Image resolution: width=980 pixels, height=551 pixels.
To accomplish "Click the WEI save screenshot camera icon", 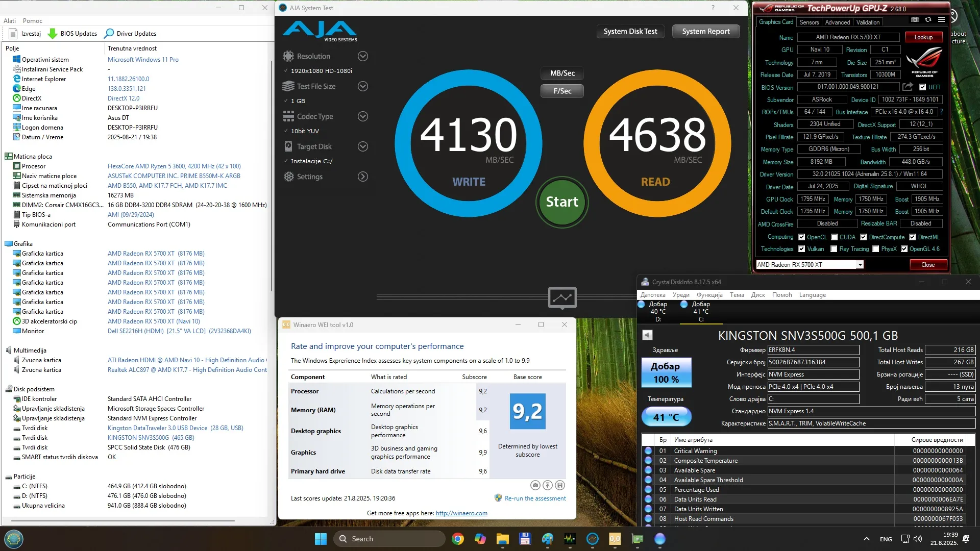I will [535, 485].
